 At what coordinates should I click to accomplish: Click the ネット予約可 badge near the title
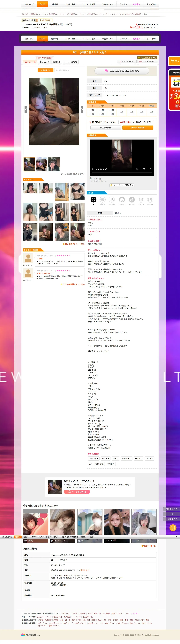tap(45, 20)
